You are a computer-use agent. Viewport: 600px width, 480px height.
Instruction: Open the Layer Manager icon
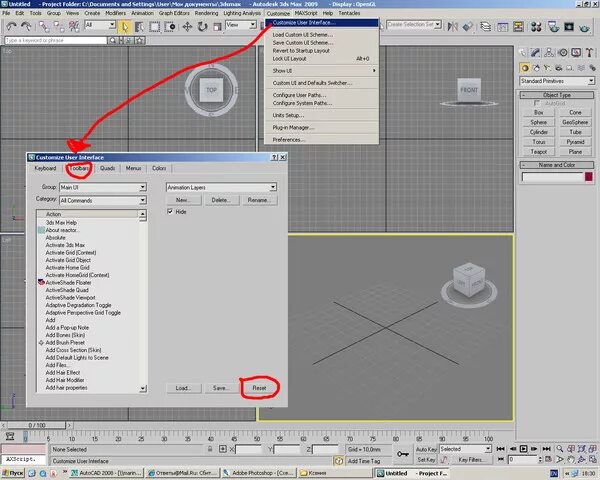486,26
